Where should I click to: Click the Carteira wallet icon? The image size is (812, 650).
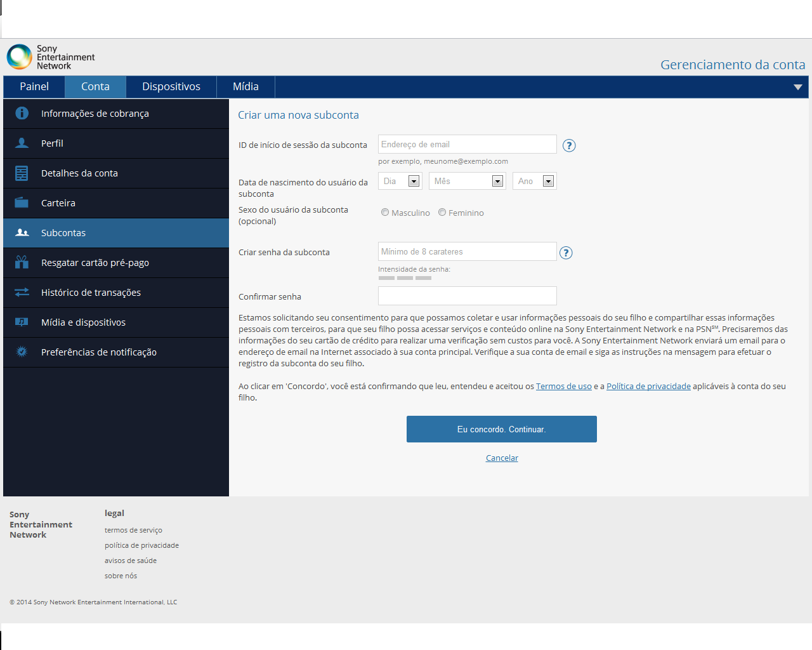pos(22,203)
